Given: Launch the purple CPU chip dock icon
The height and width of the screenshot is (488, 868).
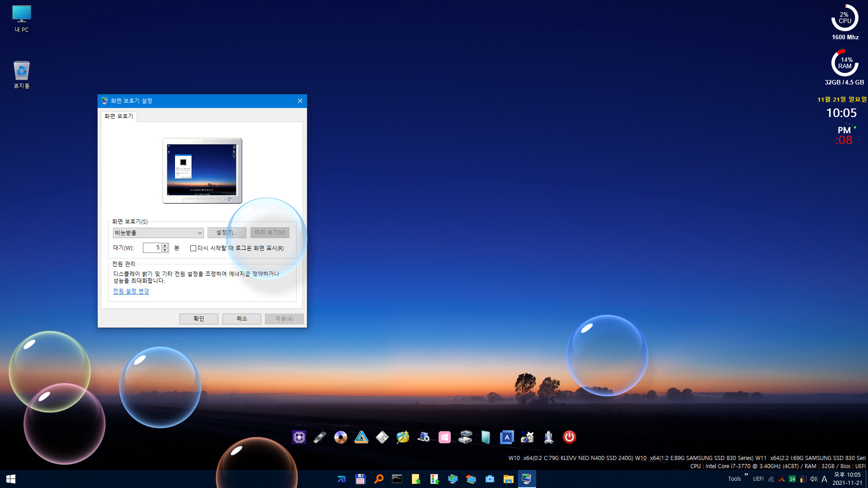Looking at the screenshot, I should pyautogui.click(x=299, y=437).
